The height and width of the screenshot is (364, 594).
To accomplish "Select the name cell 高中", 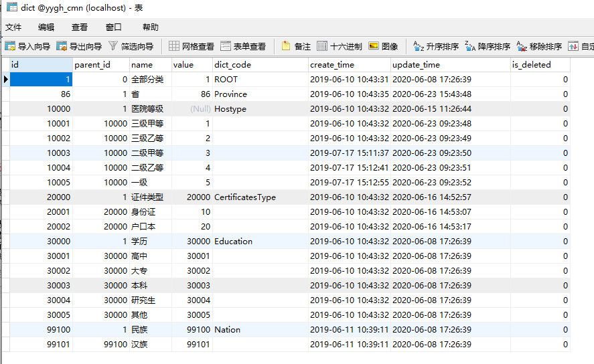I will 151,256.
